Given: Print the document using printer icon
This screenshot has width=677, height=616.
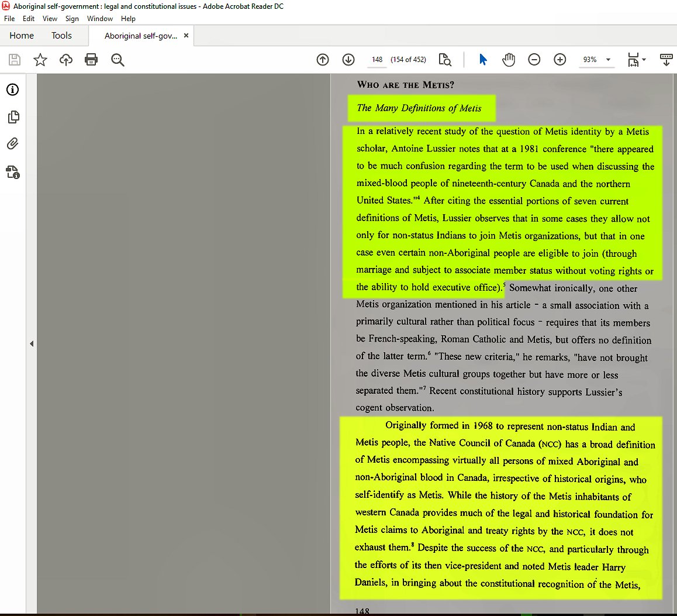Looking at the screenshot, I should click(91, 60).
